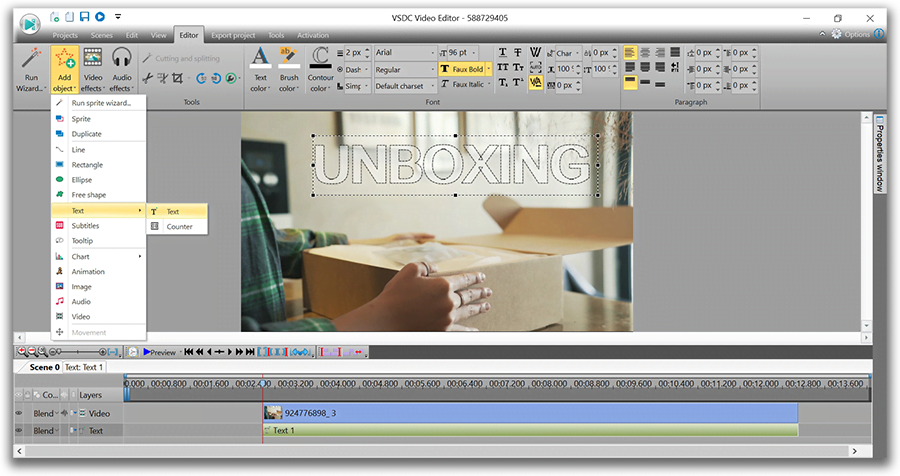Choose Rectangle from Add object menu
This screenshot has width=900, height=476.
99,165
